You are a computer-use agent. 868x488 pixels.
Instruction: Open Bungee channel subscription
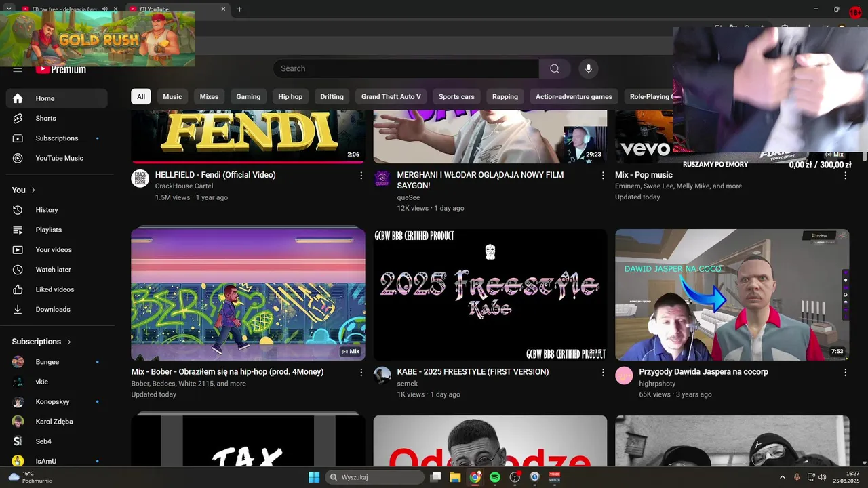(x=57, y=362)
